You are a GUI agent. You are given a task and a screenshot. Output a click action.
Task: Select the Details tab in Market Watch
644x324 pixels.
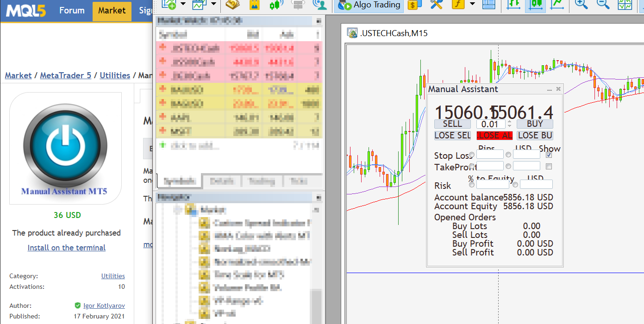coord(221,181)
